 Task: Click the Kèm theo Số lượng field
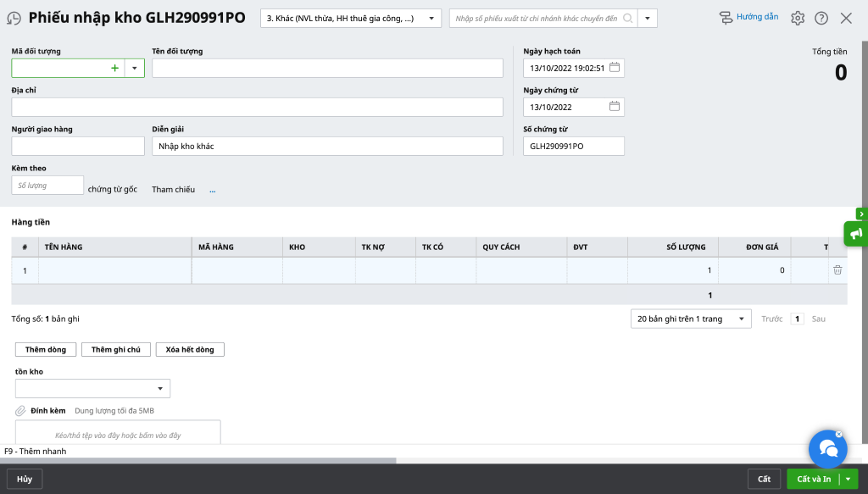[x=47, y=186]
